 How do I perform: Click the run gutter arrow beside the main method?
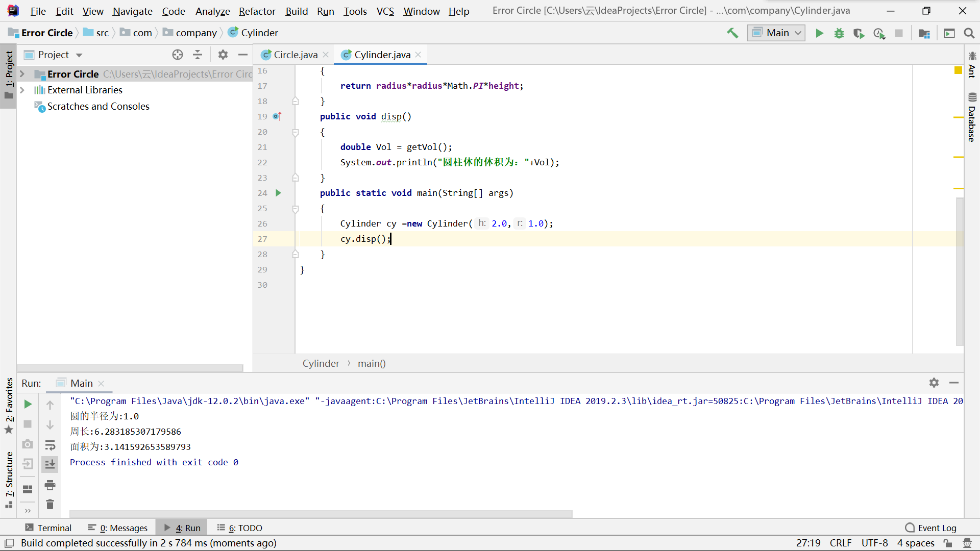[x=278, y=193]
